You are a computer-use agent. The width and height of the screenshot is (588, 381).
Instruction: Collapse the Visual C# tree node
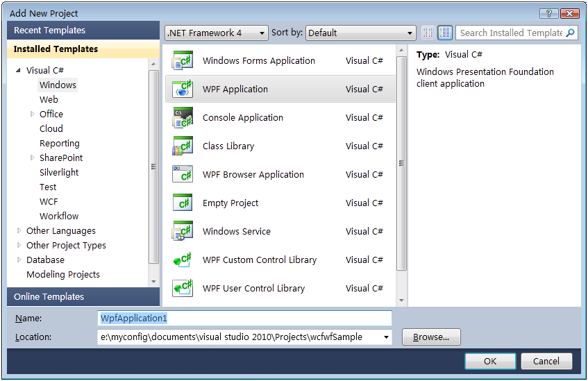(x=18, y=70)
